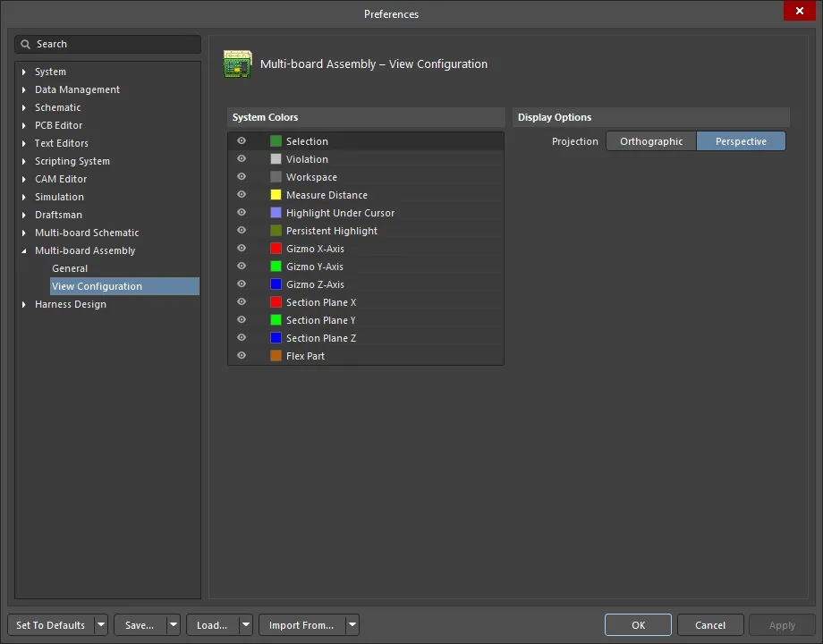Toggle visibility eye for Section Plane Z
The image size is (823, 644).
[242, 337]
